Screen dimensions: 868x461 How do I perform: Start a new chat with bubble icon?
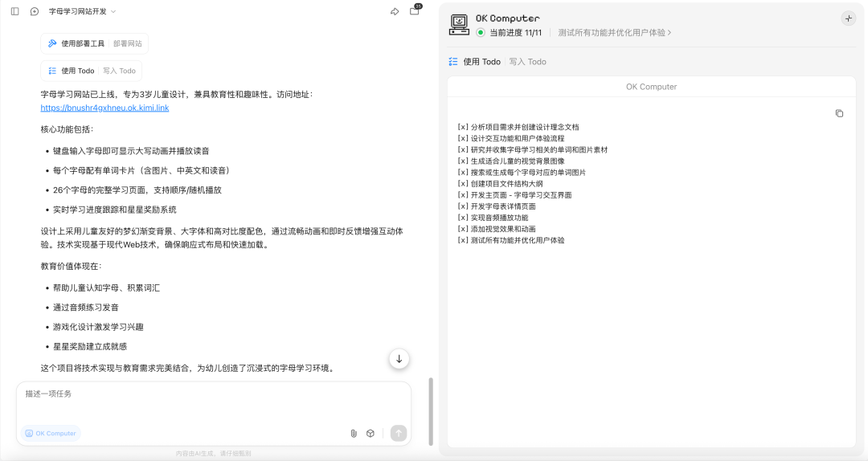pyautogui.click(x=35, y=11)
